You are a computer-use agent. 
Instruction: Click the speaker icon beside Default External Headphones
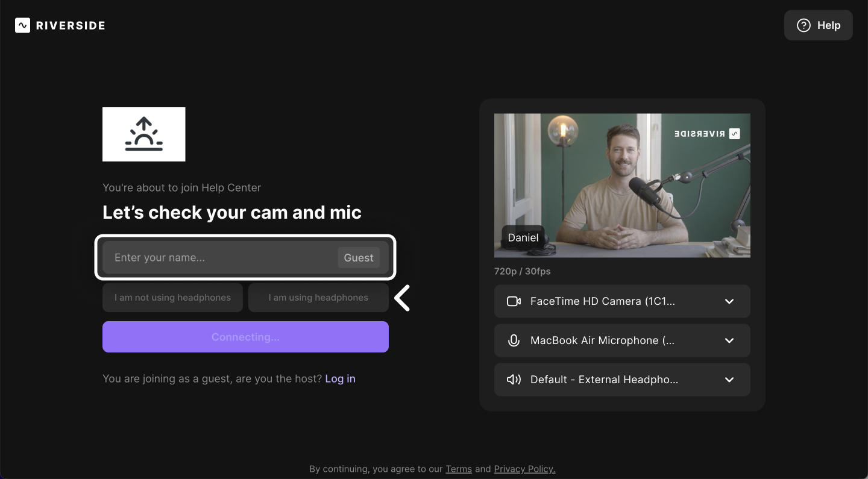coord(514,380)
